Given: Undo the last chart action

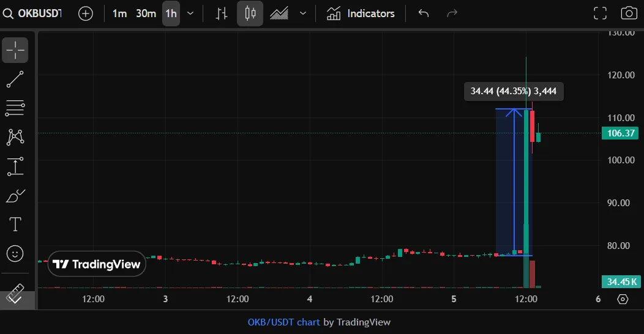Looking at the screenshot, I should [424, 13].
